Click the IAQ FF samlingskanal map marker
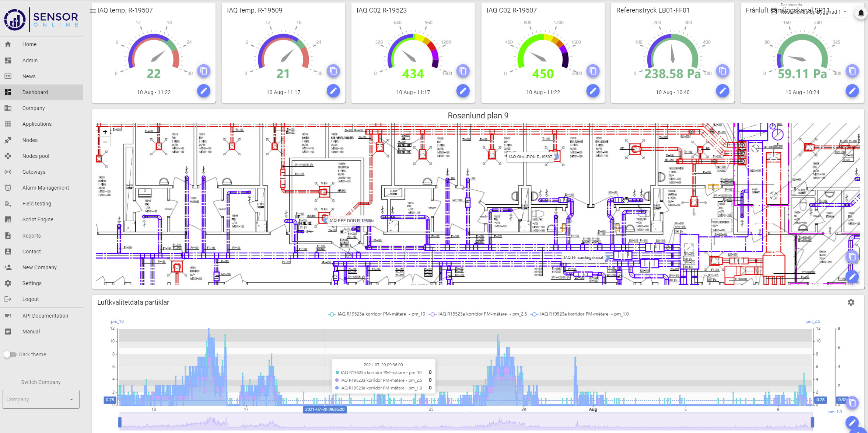Image resolution: width=868 pixels, height=433 pixels. click(x=608, y=257)
